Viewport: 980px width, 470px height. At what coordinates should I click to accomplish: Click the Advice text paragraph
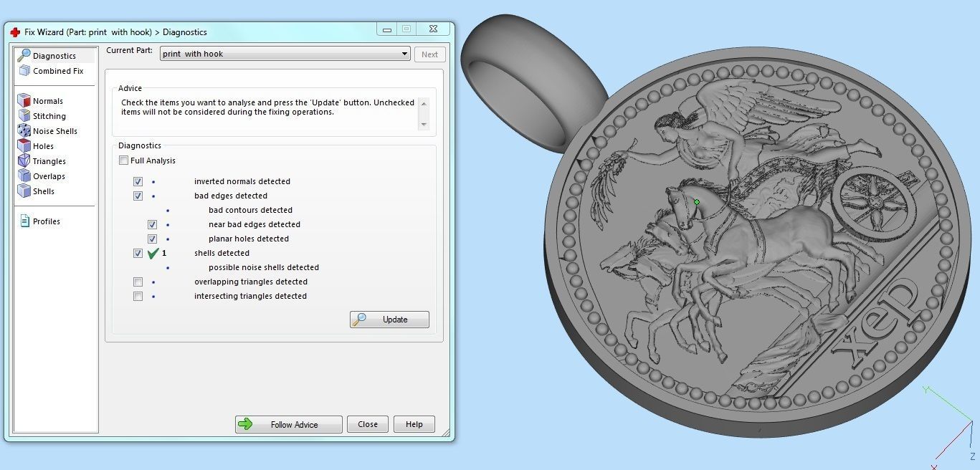[267, 107]
